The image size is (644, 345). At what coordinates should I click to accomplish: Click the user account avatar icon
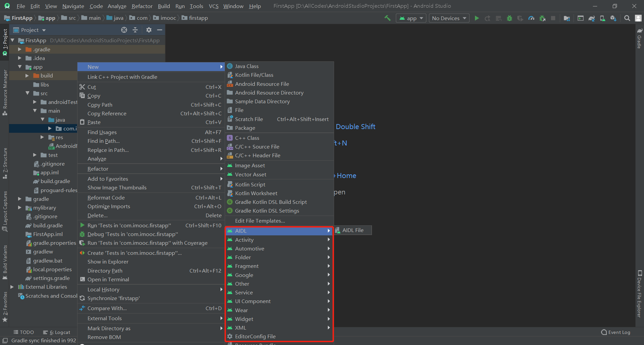(x=638, y=18)
